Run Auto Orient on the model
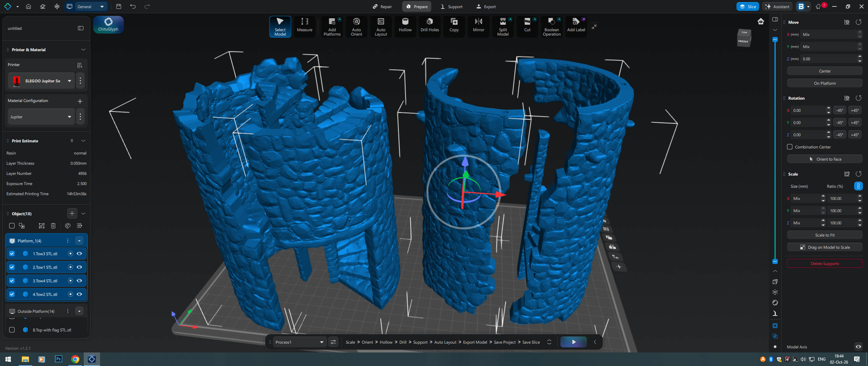Image resolution: width=868 pixels, height=366 pixels. pyautogui.click(x=356, y=26)
